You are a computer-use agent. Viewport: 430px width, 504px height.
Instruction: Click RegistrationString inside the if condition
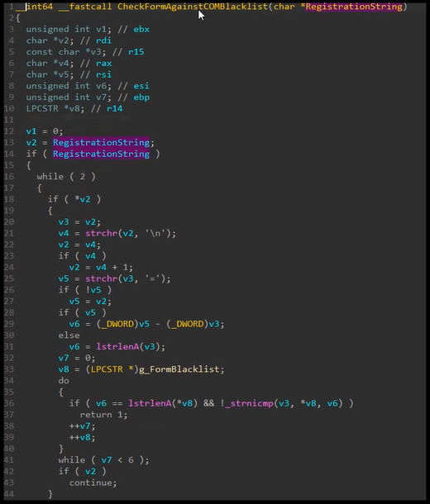101,154
